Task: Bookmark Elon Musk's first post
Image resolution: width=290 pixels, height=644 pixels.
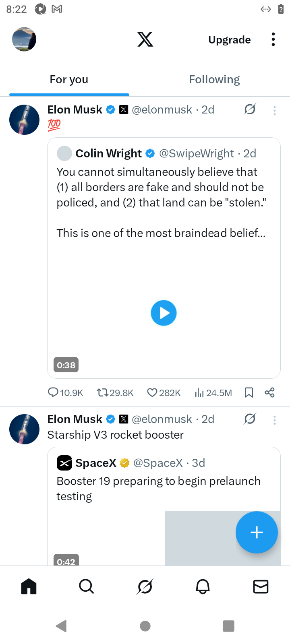Action: pos(249,392)
